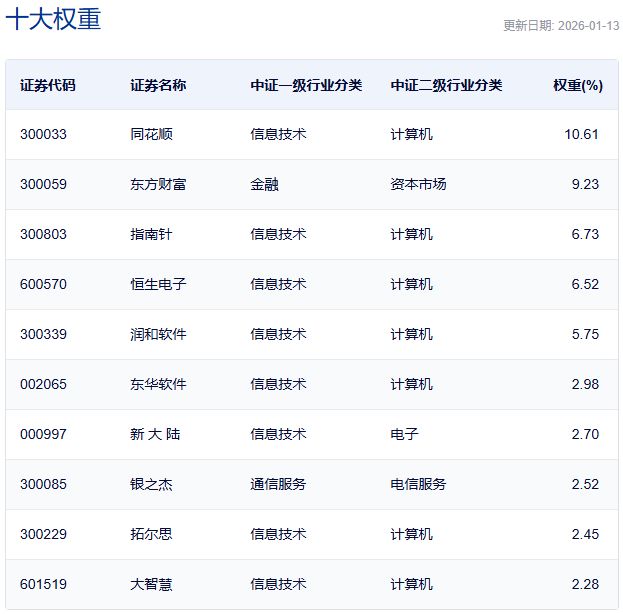Click the 通信服务 industry cell

(x=278, y=484)
